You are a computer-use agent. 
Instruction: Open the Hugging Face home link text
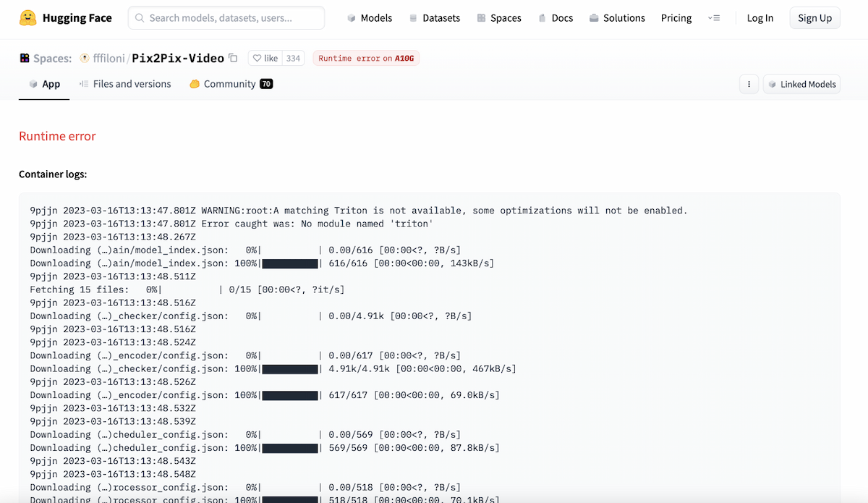click(x=78, y=18)
